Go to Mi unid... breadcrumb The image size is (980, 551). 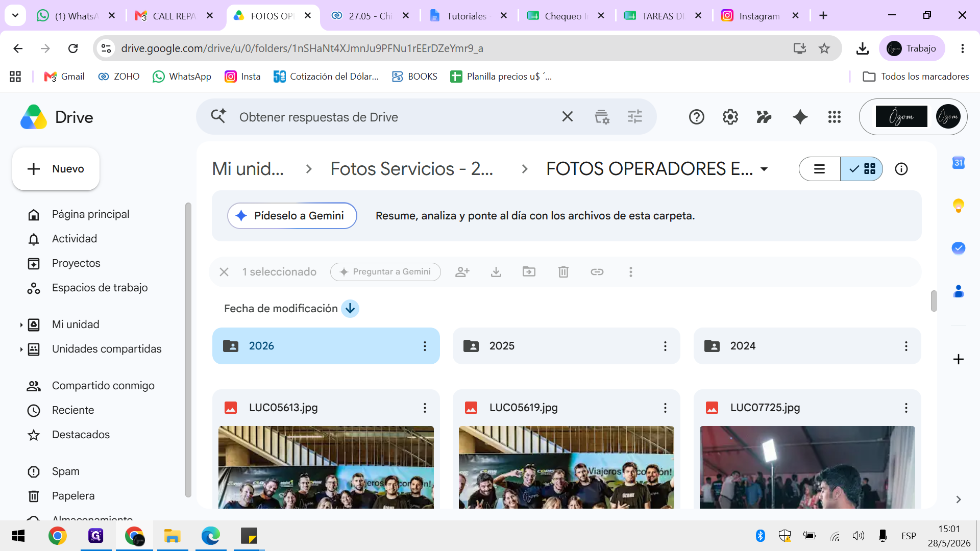(x=248, y=169)
